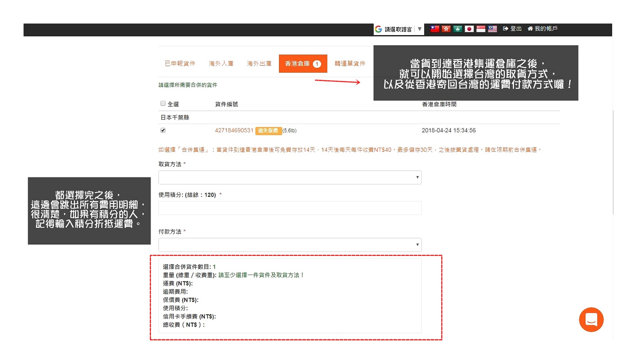This screenshot has width=637, height=364.
Task: Open the 取貨方法 dropdown
Action: coord(290,177)
